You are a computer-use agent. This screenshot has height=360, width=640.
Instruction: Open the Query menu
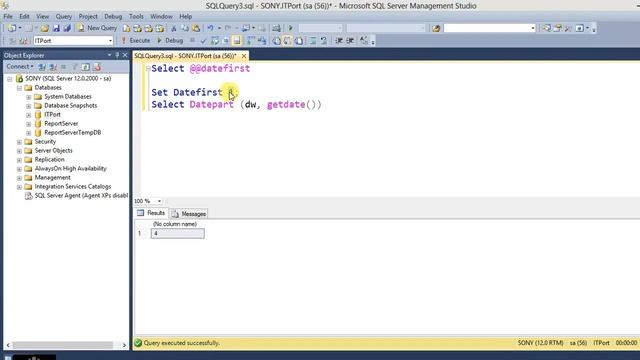(64, 16)
